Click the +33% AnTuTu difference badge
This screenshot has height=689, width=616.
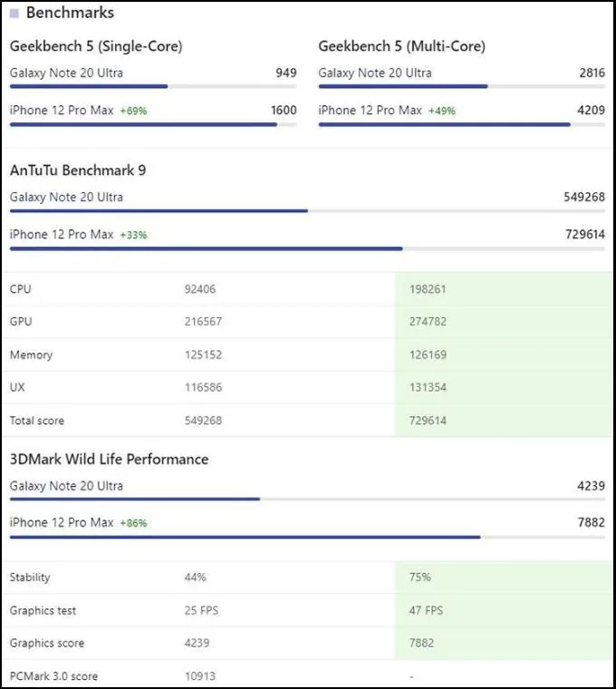pos(133,235)
